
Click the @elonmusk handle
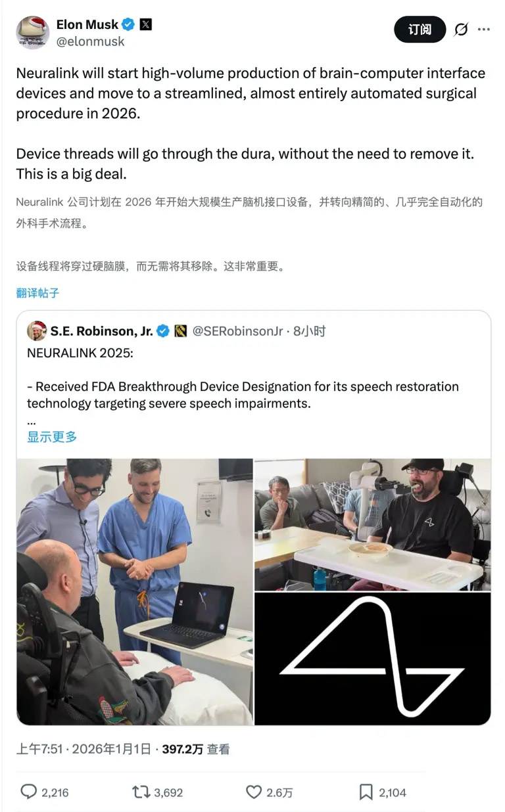click(x=90, y=41)
